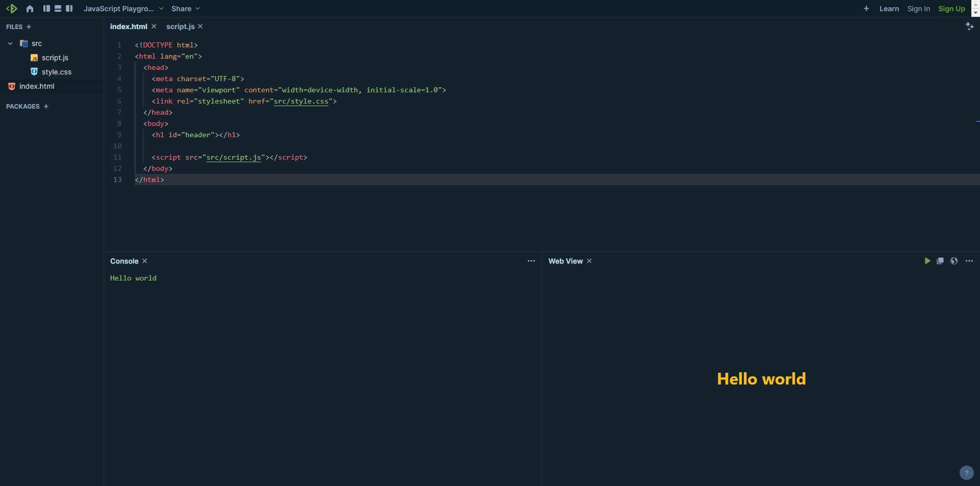The width and height of the screenshot is (980, 486).
Task: Add a package with PACKAGES plus
Action: click(x=46, y=106)
